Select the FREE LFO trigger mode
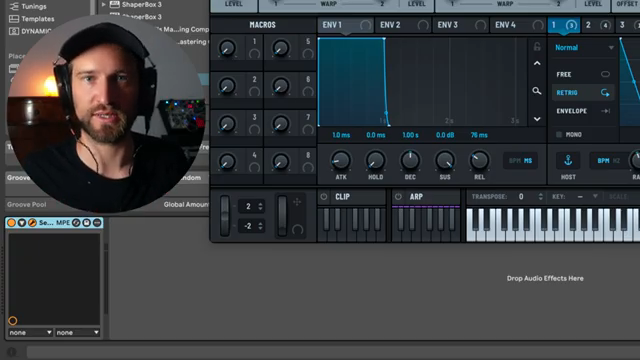 pos(583,74)
